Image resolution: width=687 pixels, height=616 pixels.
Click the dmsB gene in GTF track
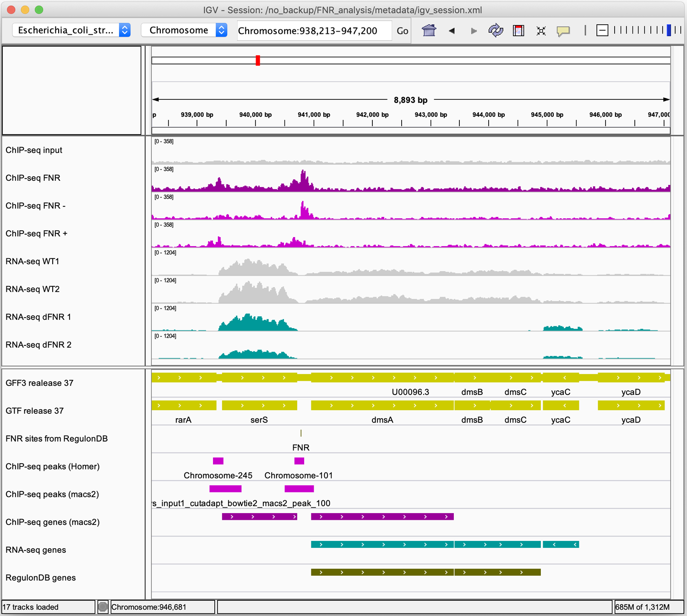(472, 405)
